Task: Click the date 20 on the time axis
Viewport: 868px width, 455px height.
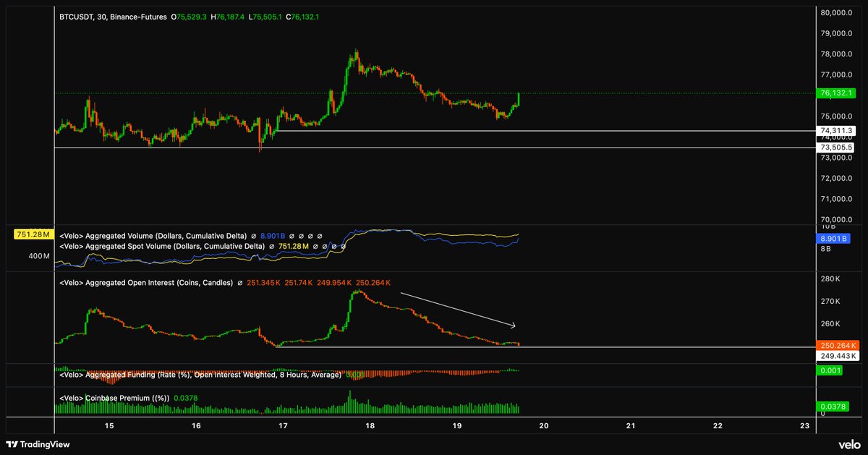Action: (544, 425)
